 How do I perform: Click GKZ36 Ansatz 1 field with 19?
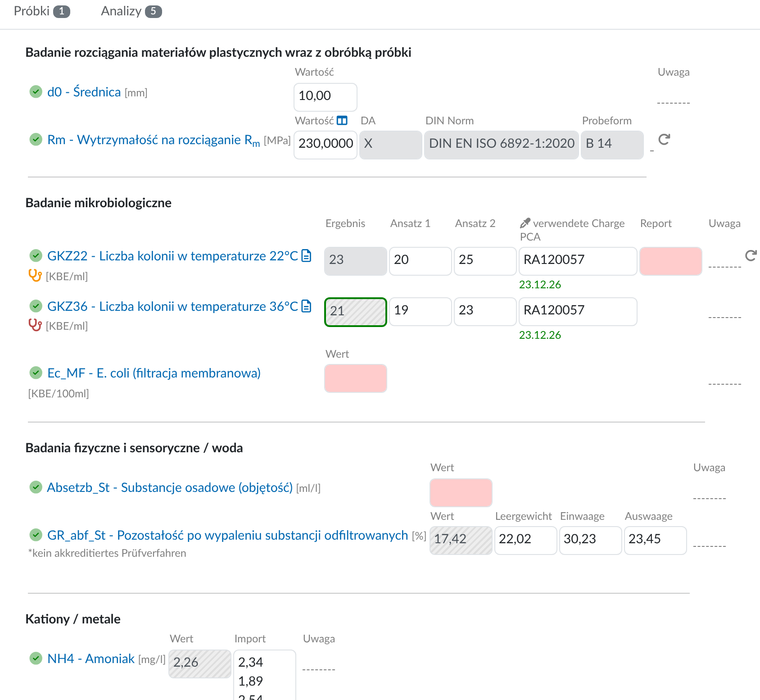coord(421,311)
